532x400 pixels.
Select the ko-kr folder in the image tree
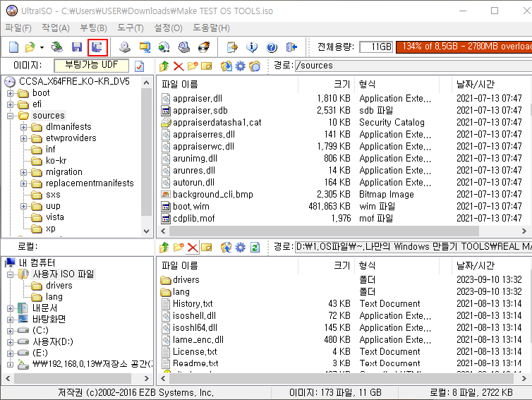(56, 160)
